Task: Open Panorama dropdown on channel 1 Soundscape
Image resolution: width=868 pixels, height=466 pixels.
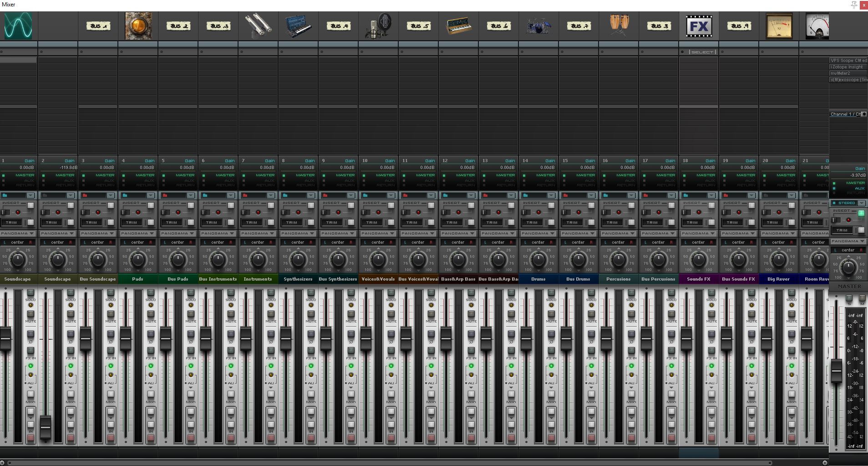Action: (x=18, y=233)
